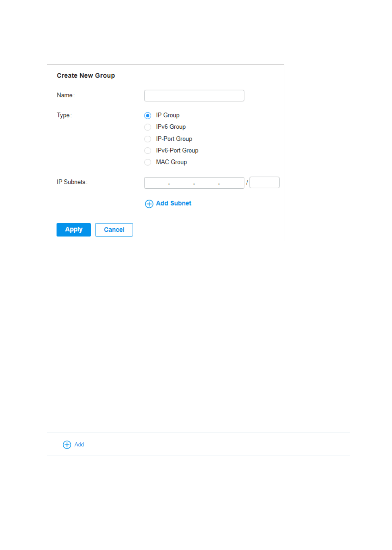Choose the IP-Port Group type

(x=148, y=139)
